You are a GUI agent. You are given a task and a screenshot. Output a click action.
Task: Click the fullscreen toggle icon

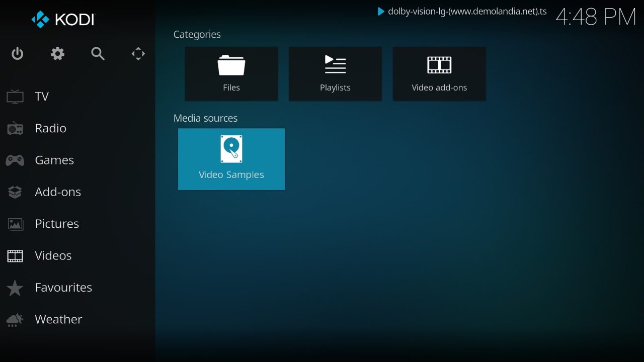click(138, 53)
